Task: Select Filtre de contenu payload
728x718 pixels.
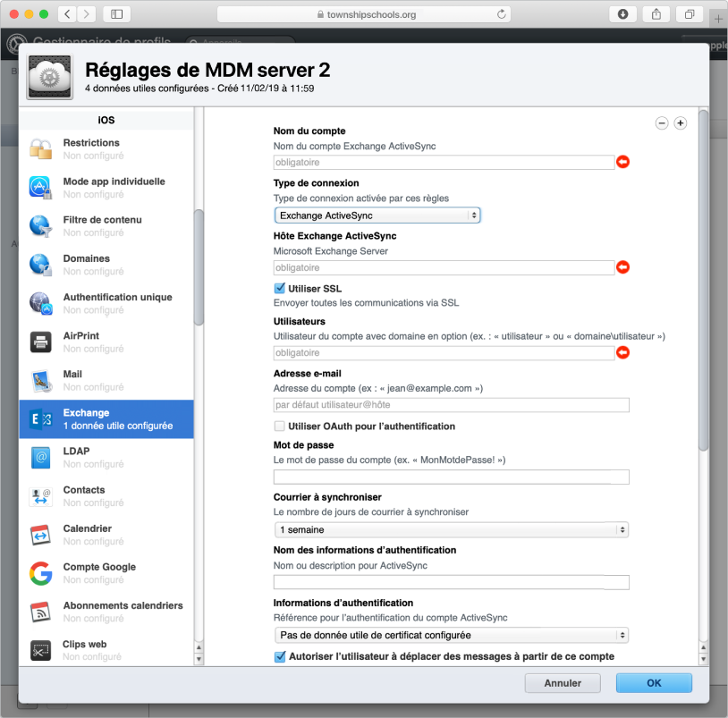Action: (106, 226)
